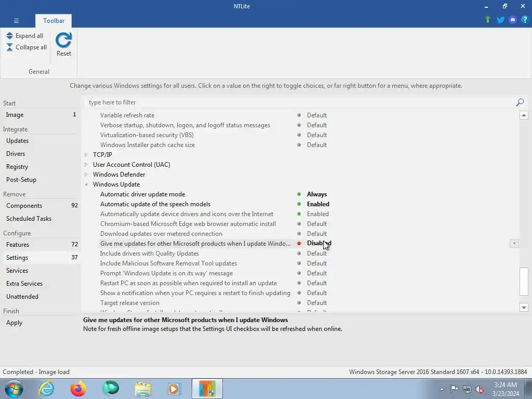Toggle Automatically update device drivers Enabled value
Image resolution: width=532 pixels, height=399 pixels.
pyautogui.click(x=317, y=214)
